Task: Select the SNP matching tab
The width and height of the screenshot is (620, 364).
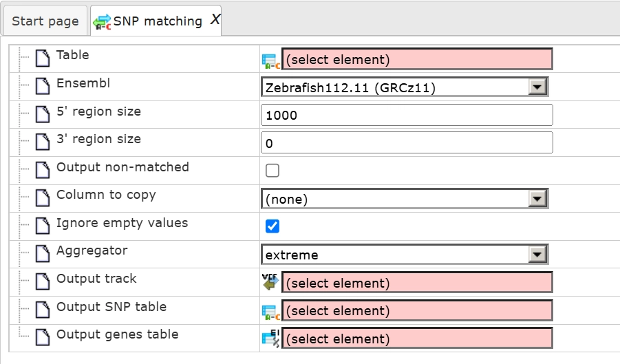Action: point(157,21)
